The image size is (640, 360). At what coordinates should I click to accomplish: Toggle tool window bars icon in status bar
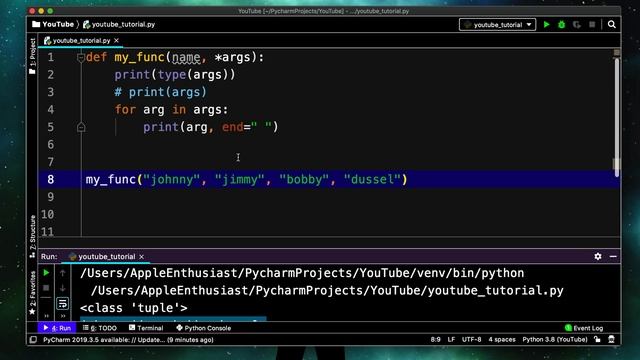point(33,340)
